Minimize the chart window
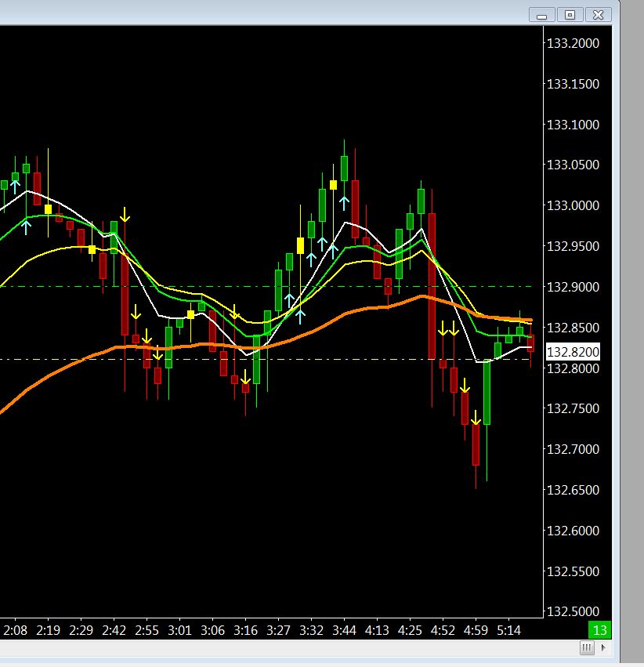Viewport: 644px width, 667px height. [x=541, y=16]
